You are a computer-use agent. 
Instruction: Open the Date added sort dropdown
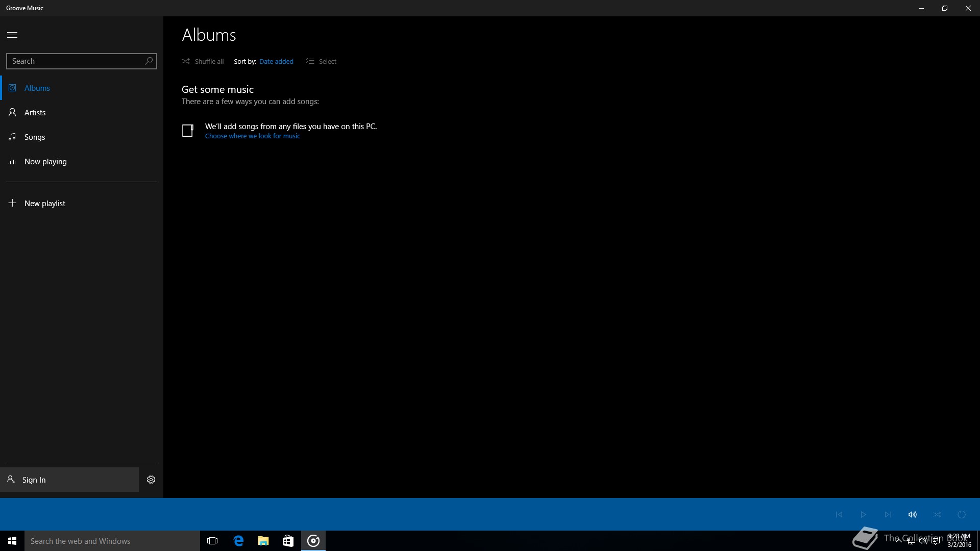pos(276,61)
